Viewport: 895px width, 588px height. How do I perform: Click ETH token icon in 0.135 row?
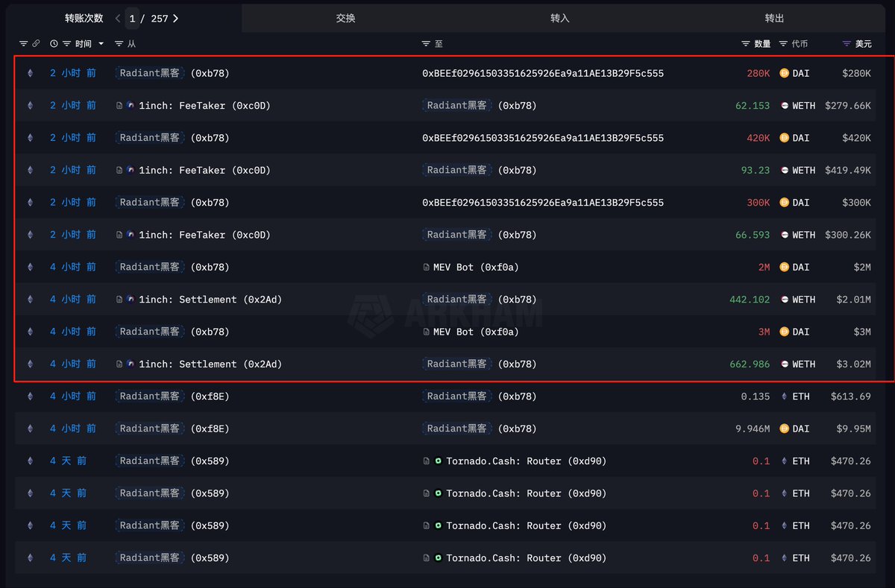tap(784, 396)
